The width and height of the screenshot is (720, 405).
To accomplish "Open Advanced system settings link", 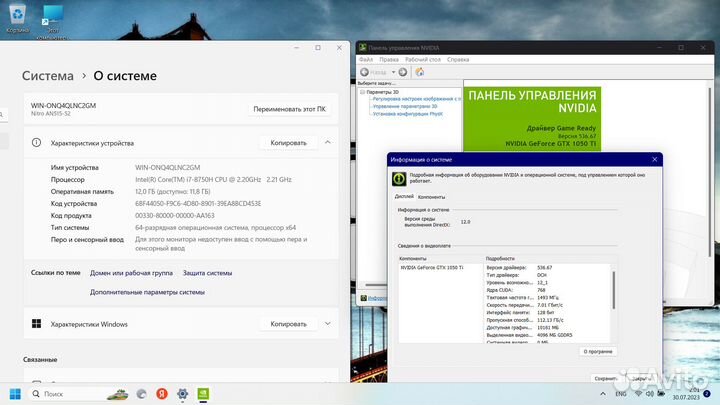I will coord(147,292).
